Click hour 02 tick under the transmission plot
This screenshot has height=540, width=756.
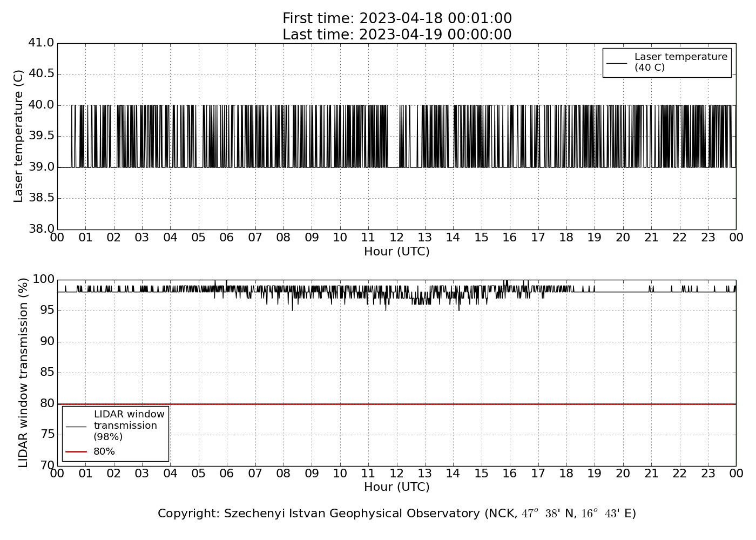[114, 474]
